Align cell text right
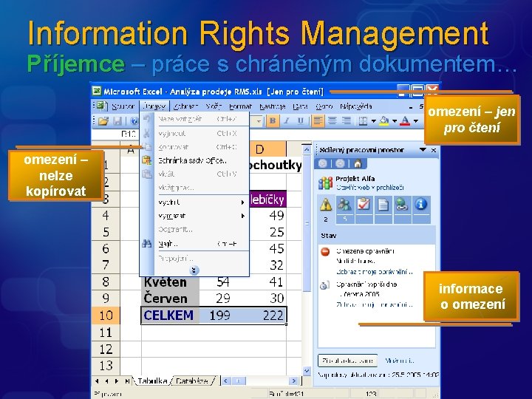 [346, 120]
